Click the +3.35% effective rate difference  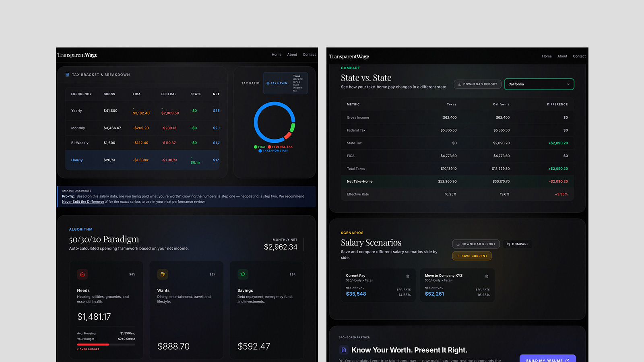(561, 194)
